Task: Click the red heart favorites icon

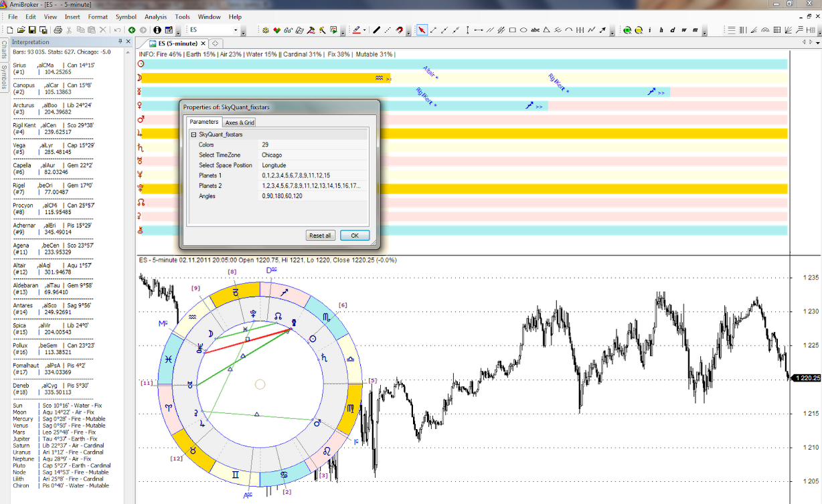Action: pyautogui.click(x=276, y=30)
